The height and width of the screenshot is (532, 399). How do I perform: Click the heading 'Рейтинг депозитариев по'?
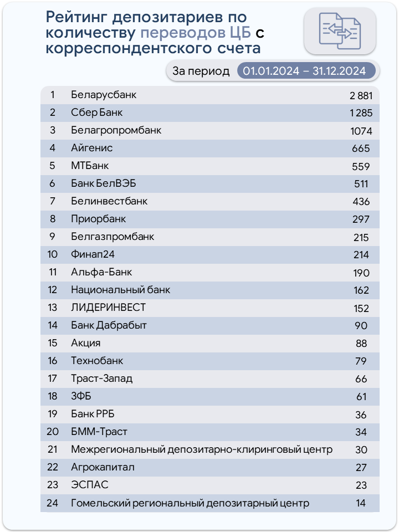pos(146,17)
